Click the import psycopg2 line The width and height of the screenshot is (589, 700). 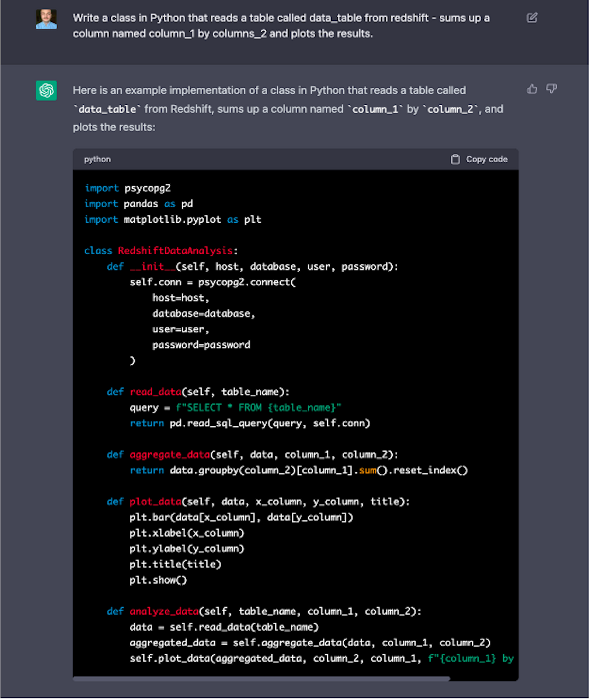coord(128,188)
